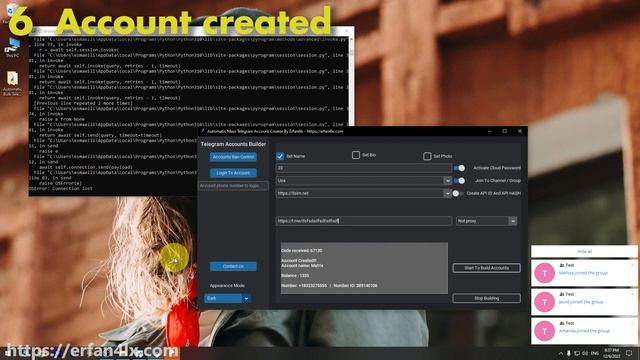Tick the Set Photo checkbox
Viewport: 640px width, 360px height.
pyautogui.click(x=427, y=156)
